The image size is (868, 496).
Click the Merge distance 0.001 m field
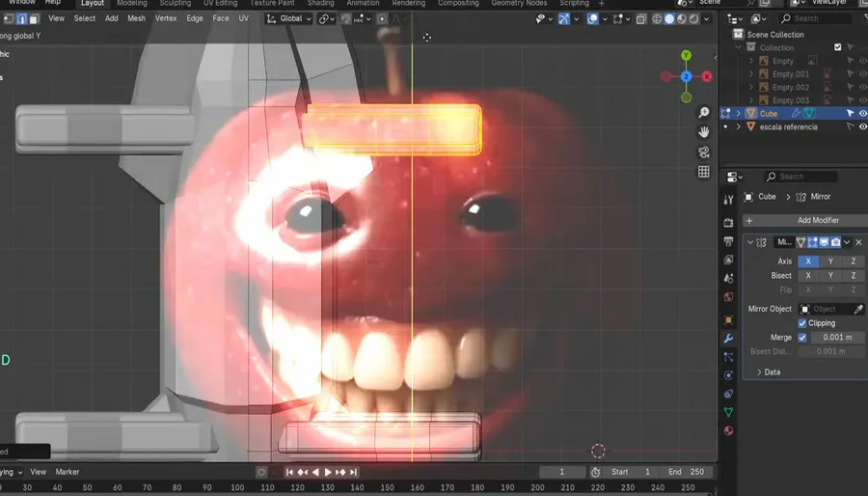point(837,337)
